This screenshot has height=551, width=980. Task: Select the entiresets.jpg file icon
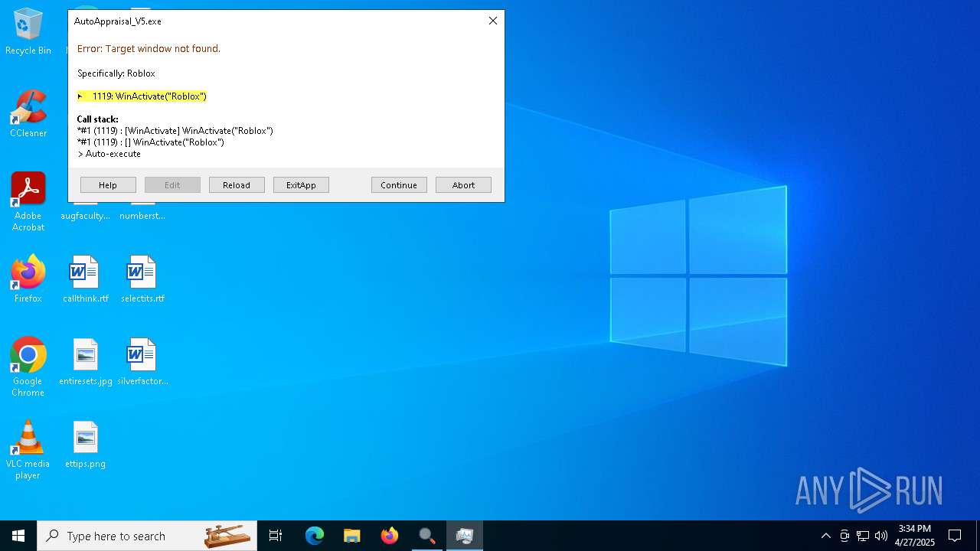click(x=86, y=362)
